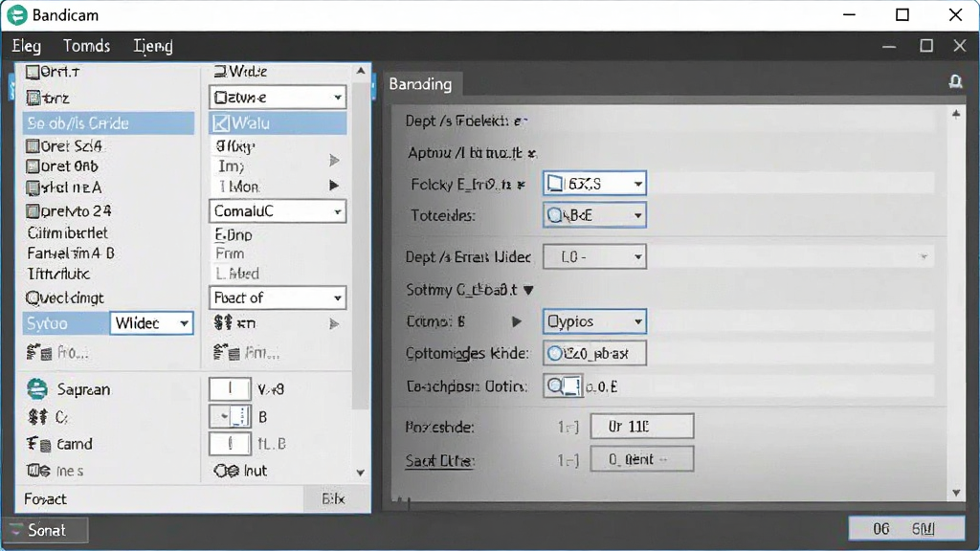
Task: Click the Inut icon
Action: point(226,471)
